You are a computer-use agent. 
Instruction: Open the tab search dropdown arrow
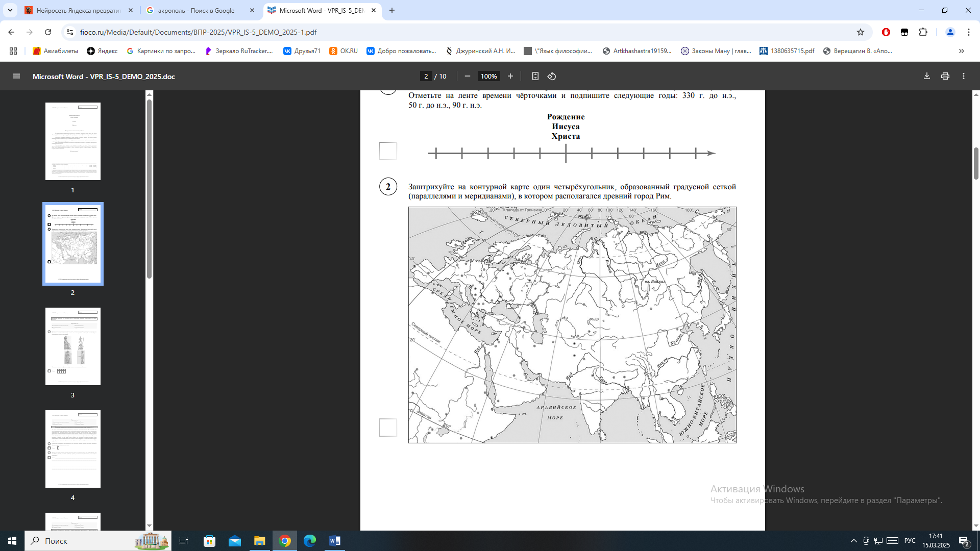point(10,10)
